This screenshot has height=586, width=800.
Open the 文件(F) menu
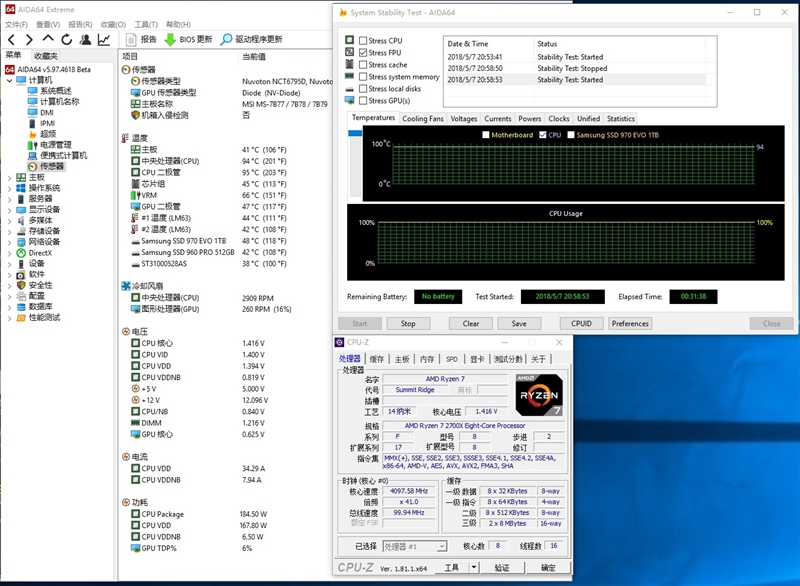16,24
